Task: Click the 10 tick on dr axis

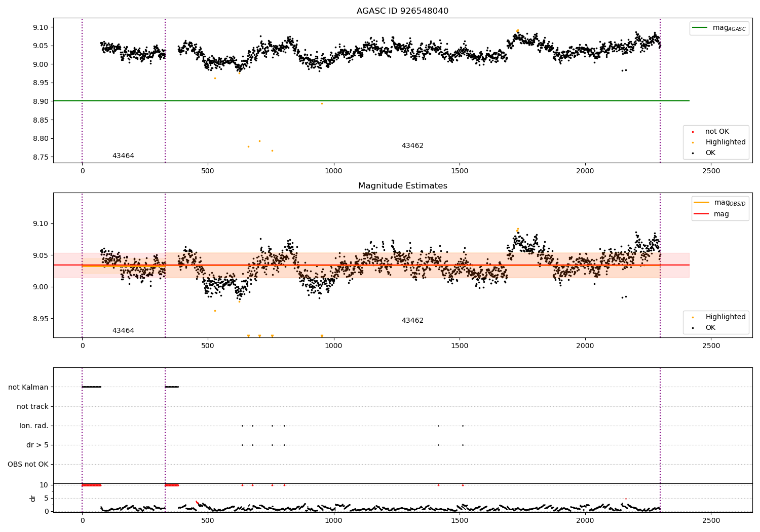Action: [44, 485]
